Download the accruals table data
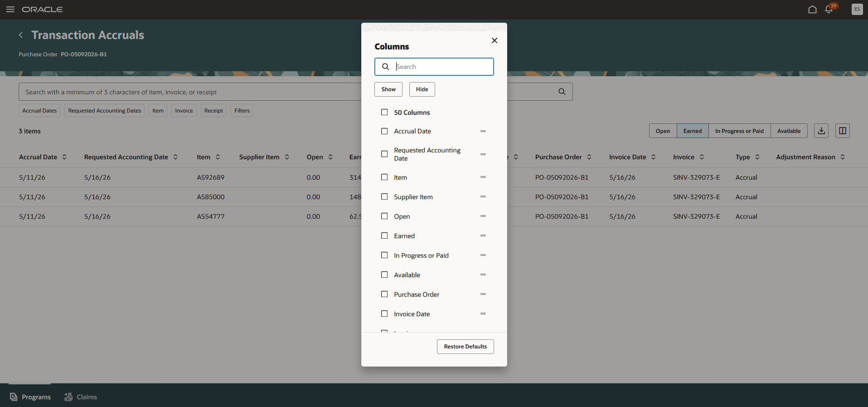This screenshot has height=407, width=868. click(x=821, y=131)
